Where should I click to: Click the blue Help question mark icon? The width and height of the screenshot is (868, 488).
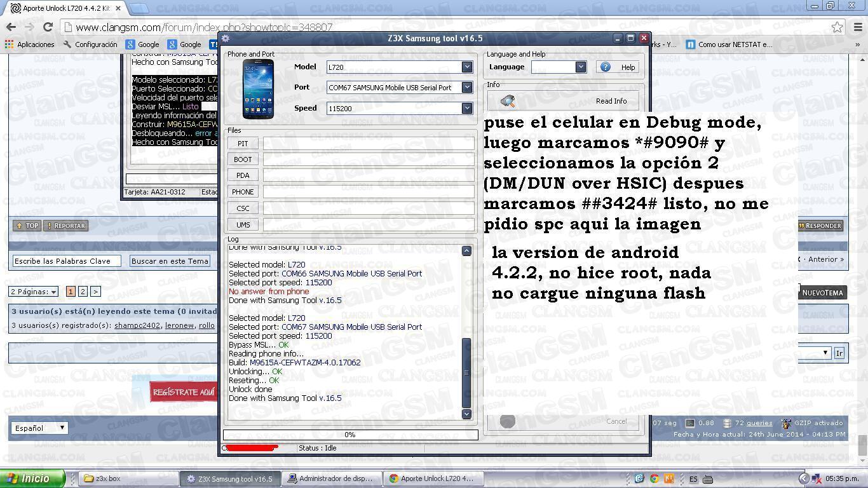click(x=605, y=67)
